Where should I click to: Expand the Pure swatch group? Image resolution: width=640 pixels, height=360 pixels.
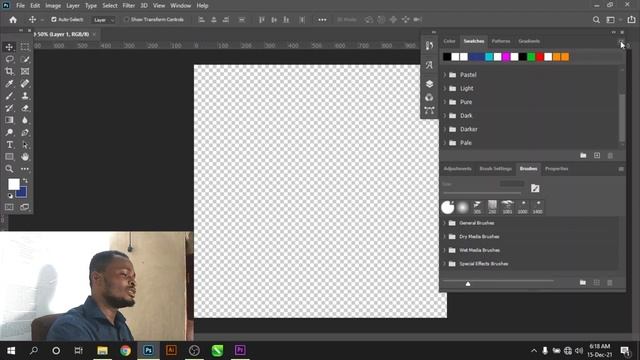445,102
